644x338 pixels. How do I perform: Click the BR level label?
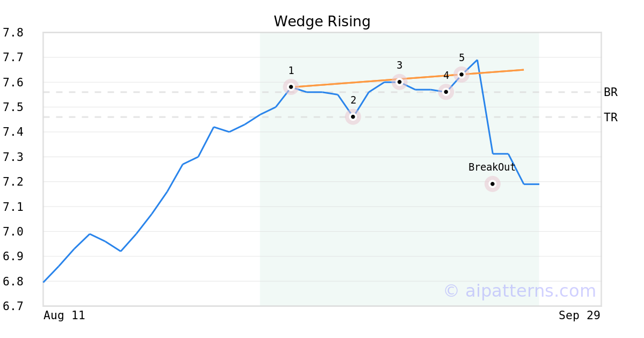(x=611, y=92)
